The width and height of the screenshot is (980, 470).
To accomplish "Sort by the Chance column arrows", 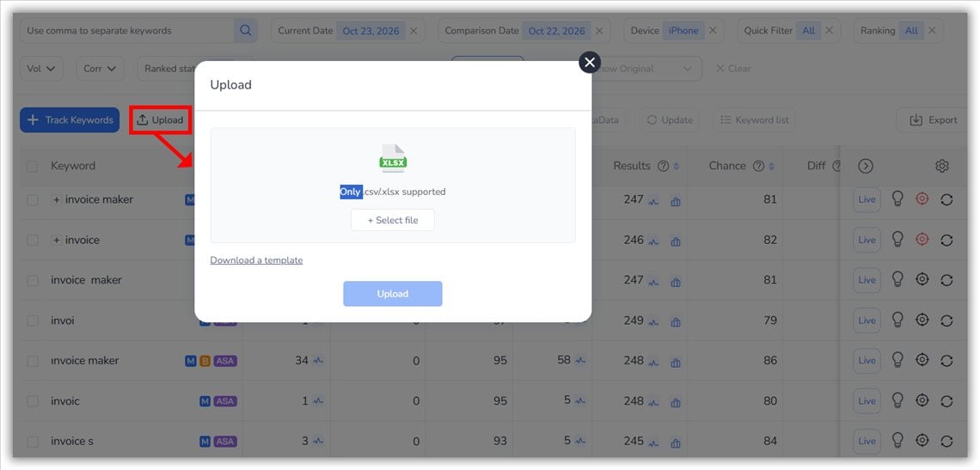I will coord(771,166).
